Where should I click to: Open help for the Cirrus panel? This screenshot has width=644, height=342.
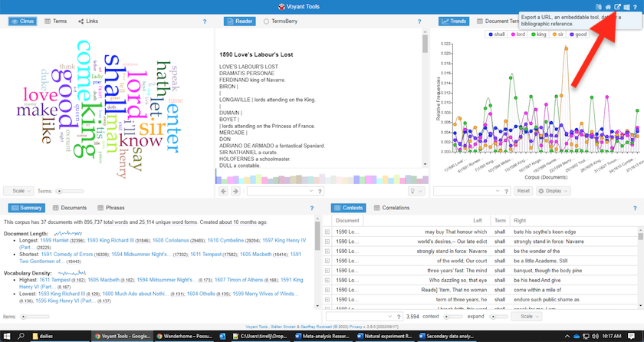(205, 21)
